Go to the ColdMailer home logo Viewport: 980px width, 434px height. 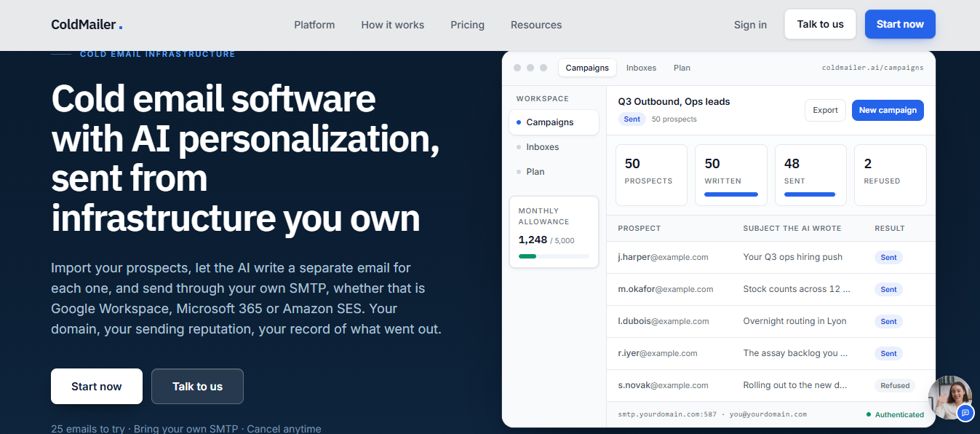[x=87, y=25]
